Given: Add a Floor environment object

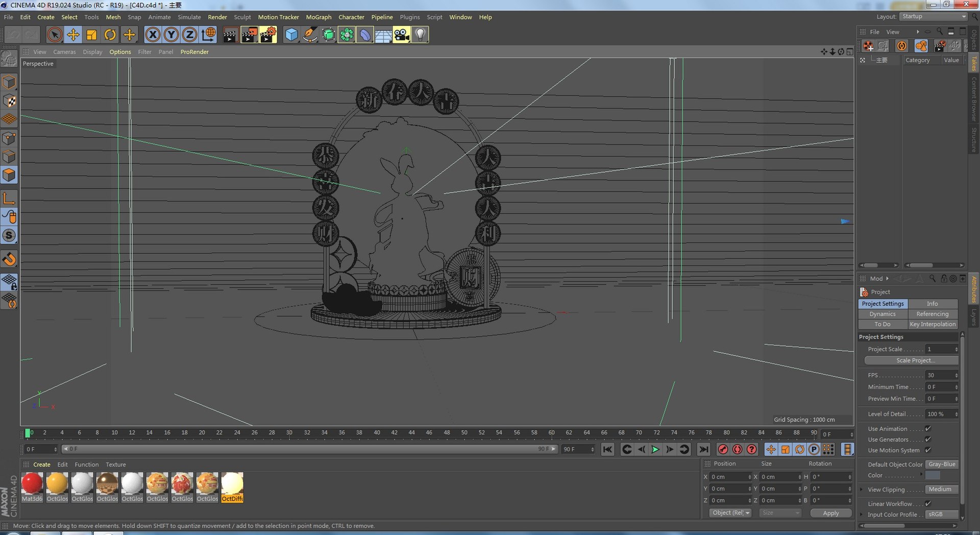Looking at the screenshot, I should tap(383, 35).
